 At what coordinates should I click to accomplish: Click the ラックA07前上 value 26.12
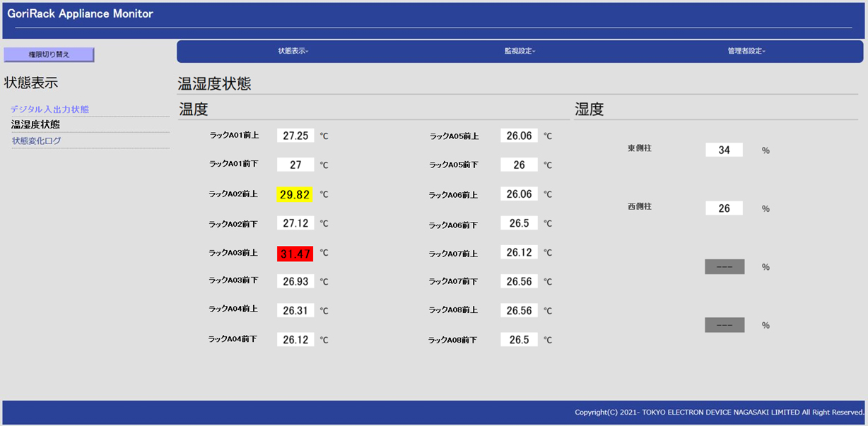[519, 252]
